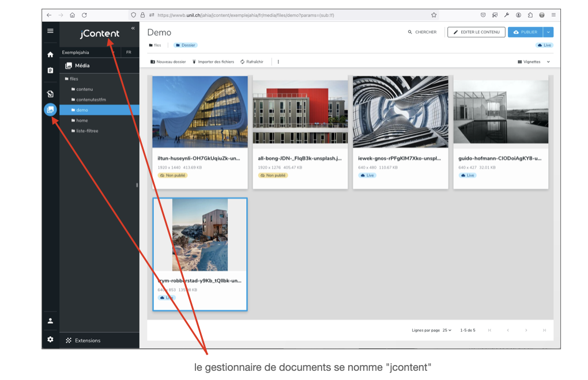This screenshot has height=380, width=588.
Task: Open the clipboard workflow icon in sidebar
Action: pos(50,70)
